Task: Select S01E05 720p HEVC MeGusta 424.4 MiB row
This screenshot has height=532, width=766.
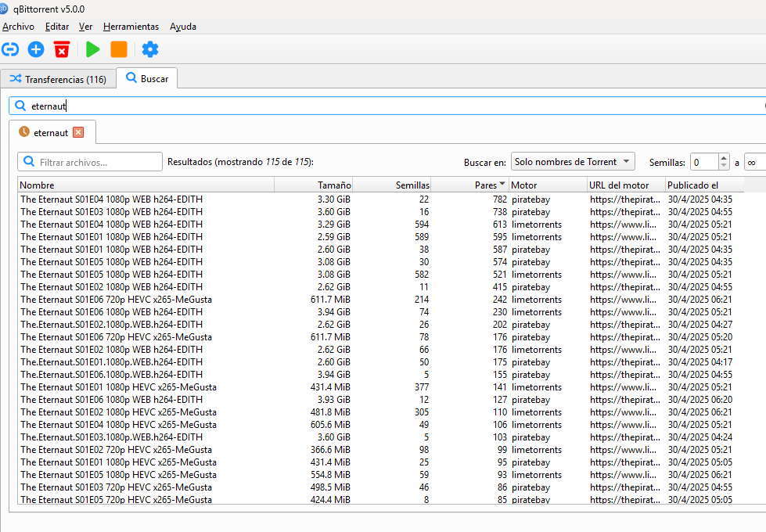Action: click(381, 499)
